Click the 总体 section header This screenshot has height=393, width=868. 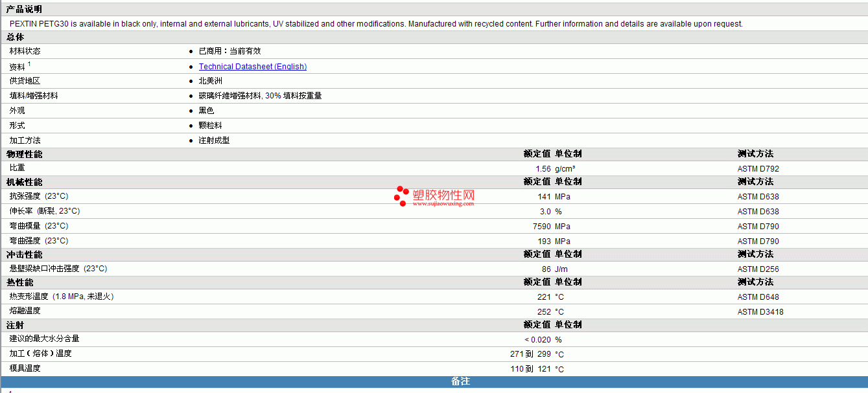[16, 38]
